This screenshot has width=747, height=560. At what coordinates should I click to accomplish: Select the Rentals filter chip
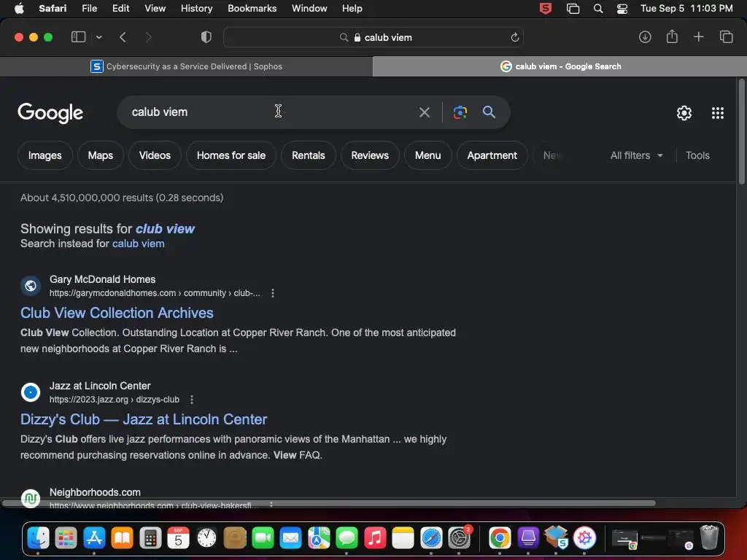pos(309,155)
